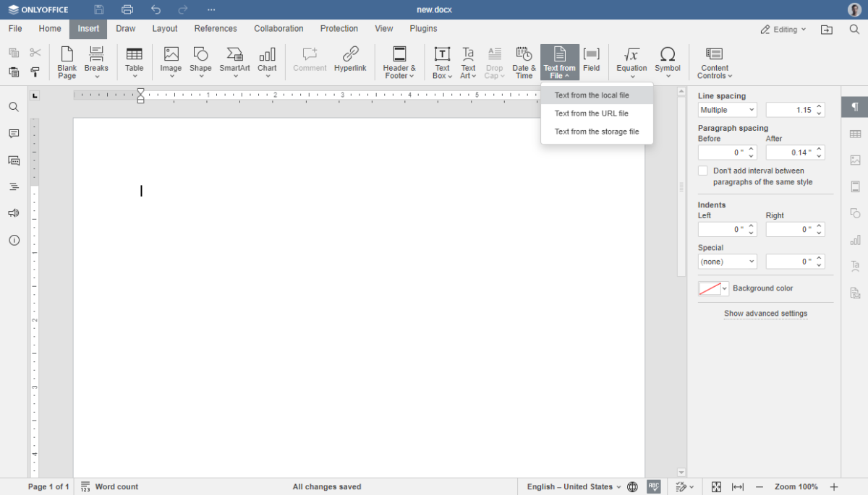Open the table settings sidebar icon
868x495 pixels.
click(x=855, y=134)
